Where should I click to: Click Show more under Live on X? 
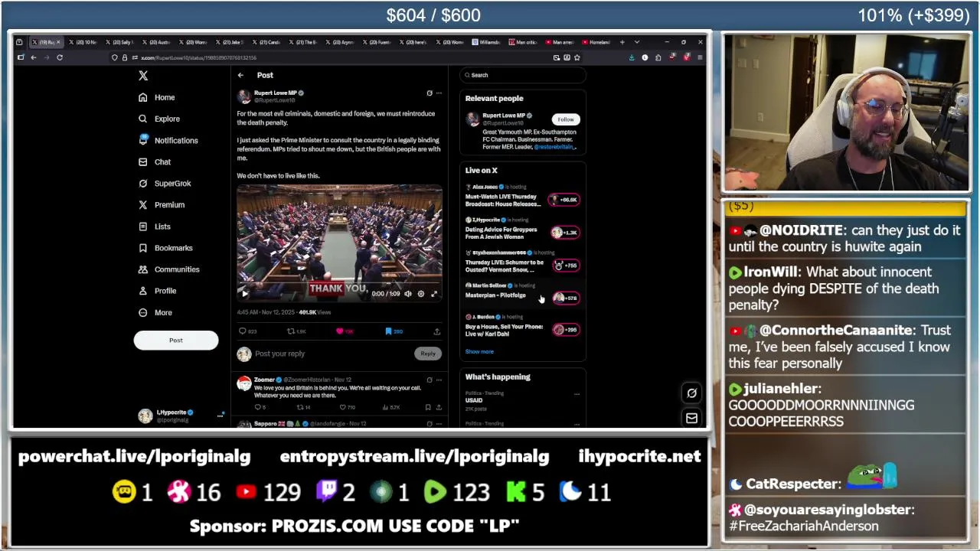coord(479,352)
